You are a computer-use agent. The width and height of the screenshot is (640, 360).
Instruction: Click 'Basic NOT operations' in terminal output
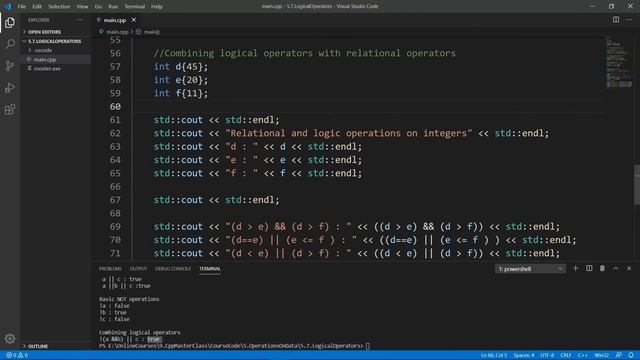pos(129,299)
